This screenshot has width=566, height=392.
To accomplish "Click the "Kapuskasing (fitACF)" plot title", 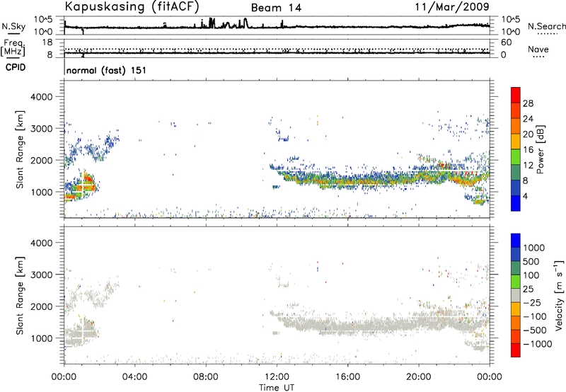I will pyautogui.click(x=132, y=6).
